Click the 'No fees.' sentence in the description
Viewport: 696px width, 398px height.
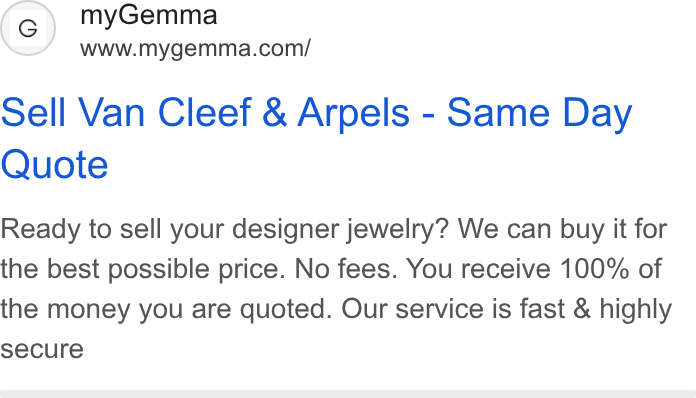346,269
